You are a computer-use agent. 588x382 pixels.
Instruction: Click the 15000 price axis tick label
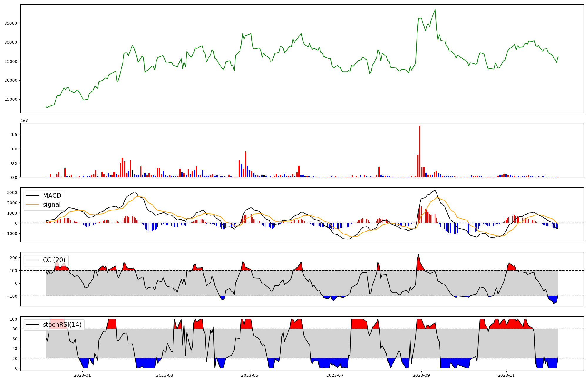point(11,99)
